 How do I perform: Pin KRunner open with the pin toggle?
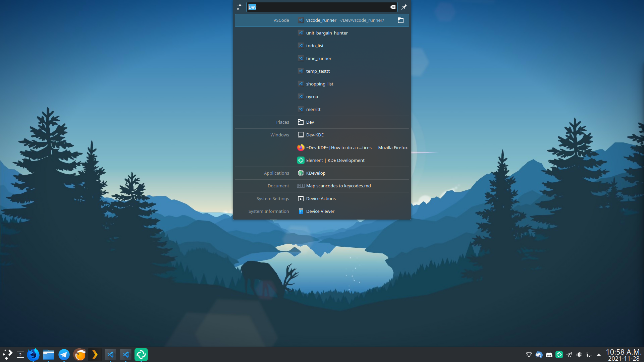click(x=404, y=7)
